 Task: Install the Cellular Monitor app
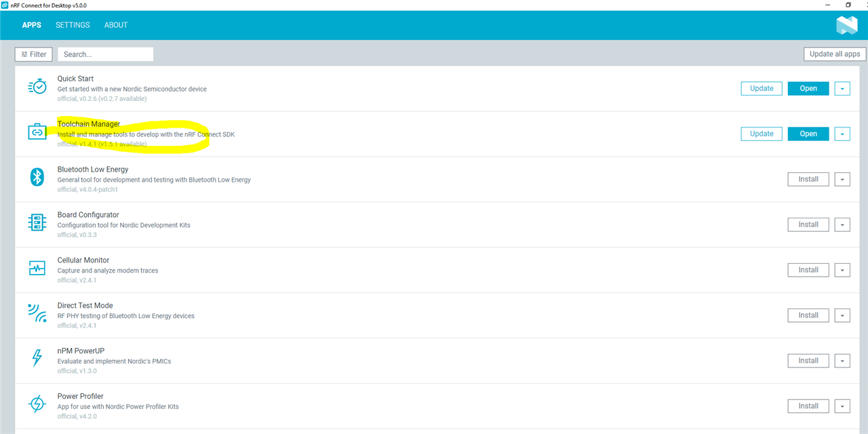[x=808, y=270]
